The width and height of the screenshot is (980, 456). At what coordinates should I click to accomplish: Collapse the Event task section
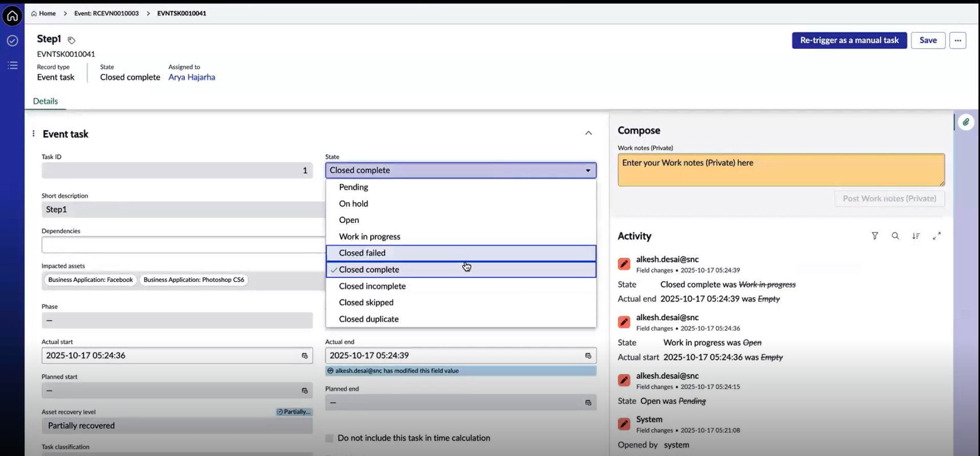point(588,133)
